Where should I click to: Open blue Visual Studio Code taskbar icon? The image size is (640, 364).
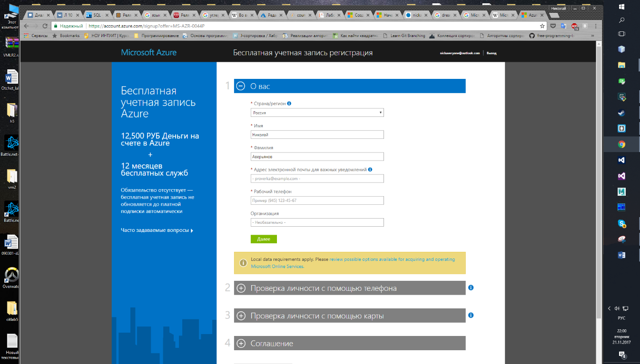[x=621, y=160]
